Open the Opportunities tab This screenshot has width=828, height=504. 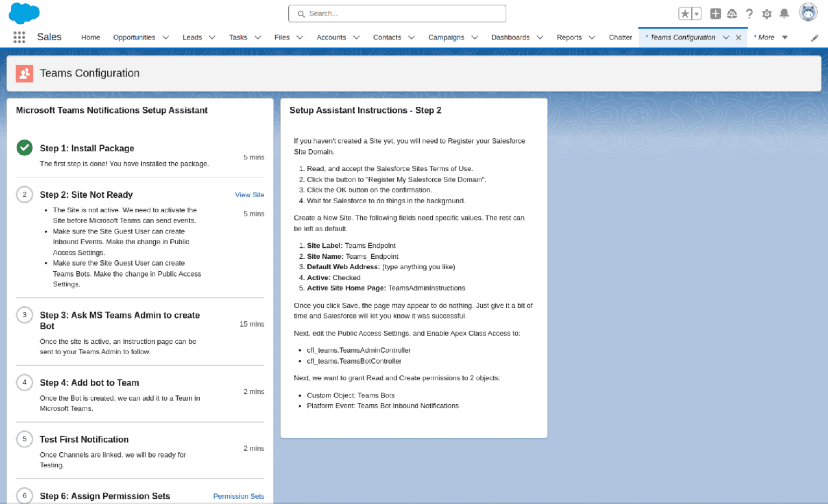[x=134, y=37]
